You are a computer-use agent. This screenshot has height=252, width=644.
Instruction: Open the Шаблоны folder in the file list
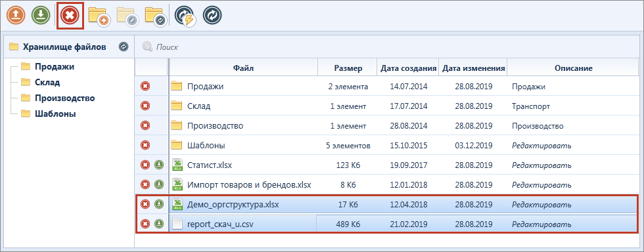(x=206, y=146)
